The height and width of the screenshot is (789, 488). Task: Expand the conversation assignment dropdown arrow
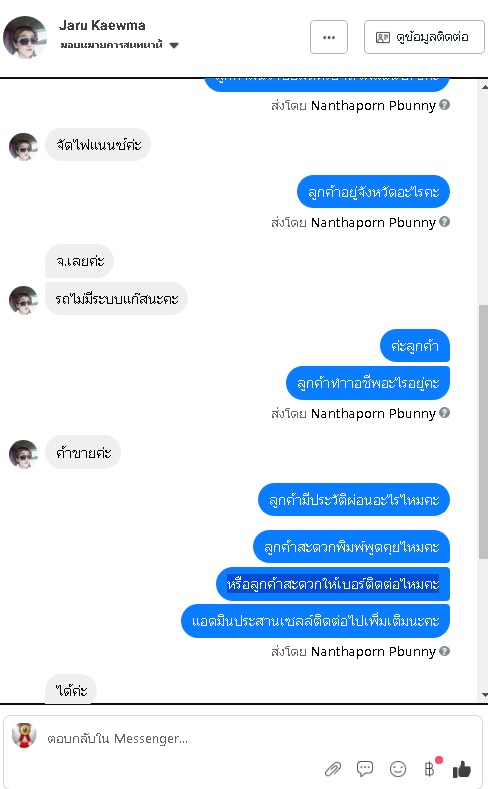(174, 45)
